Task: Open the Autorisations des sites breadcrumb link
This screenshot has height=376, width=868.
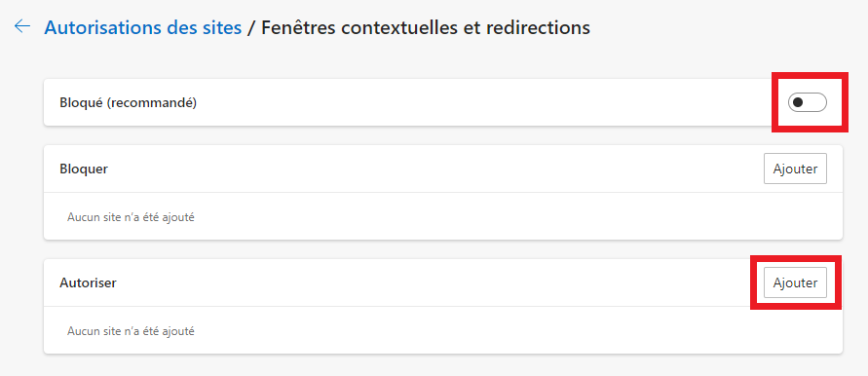Action: pos(143,27)
